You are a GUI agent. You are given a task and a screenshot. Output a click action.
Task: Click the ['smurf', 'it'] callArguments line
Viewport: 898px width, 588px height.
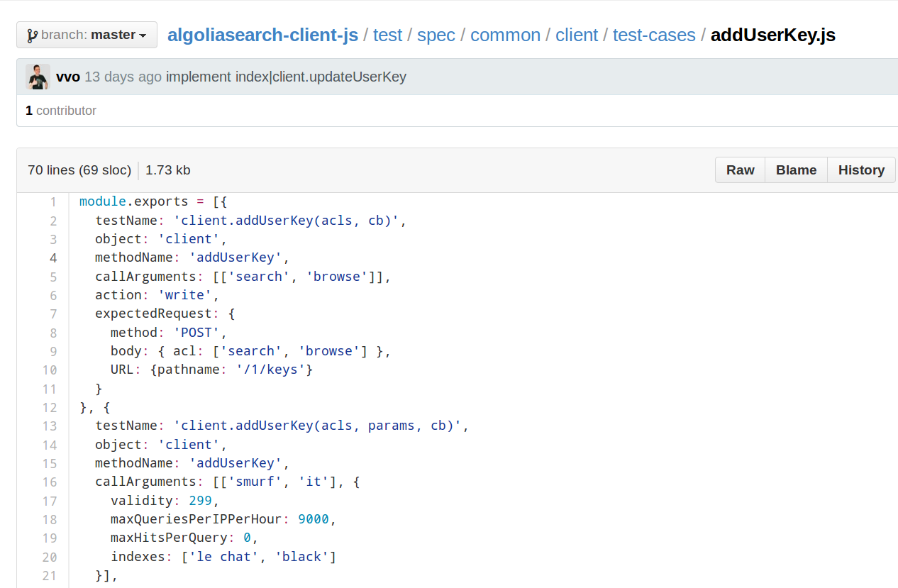pyautogui.click(x=228, y=482)
